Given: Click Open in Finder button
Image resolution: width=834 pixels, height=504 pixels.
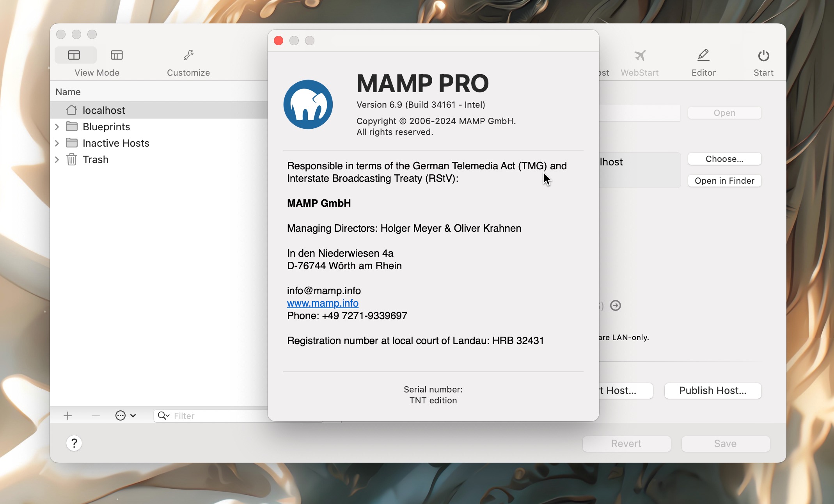Looking at the screenshot, I should [x=724, y=181].
